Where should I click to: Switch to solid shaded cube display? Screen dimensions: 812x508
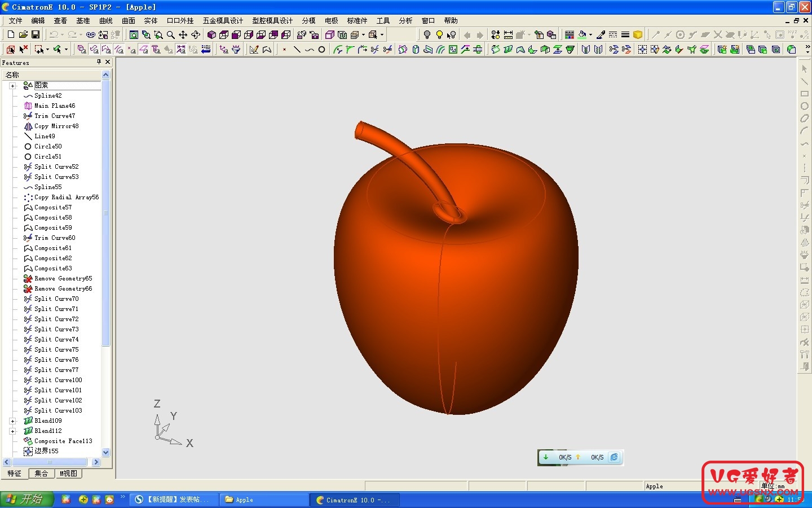point(211,35)
